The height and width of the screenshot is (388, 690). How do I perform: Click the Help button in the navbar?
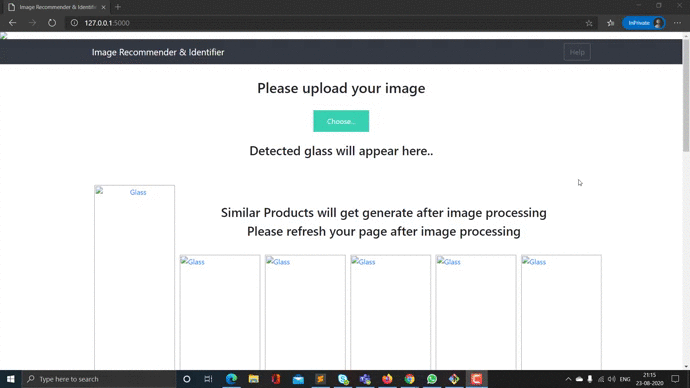click(577, 52)
